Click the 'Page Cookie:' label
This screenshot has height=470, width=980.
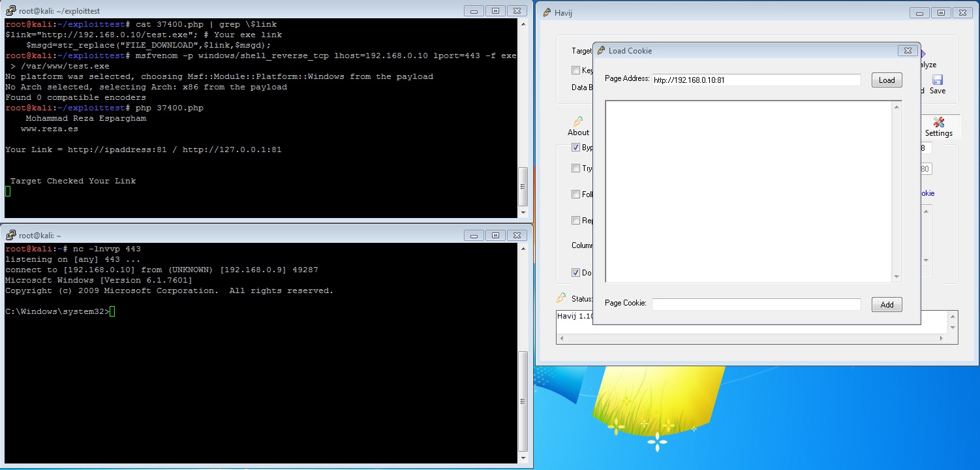tap(626, 303)
